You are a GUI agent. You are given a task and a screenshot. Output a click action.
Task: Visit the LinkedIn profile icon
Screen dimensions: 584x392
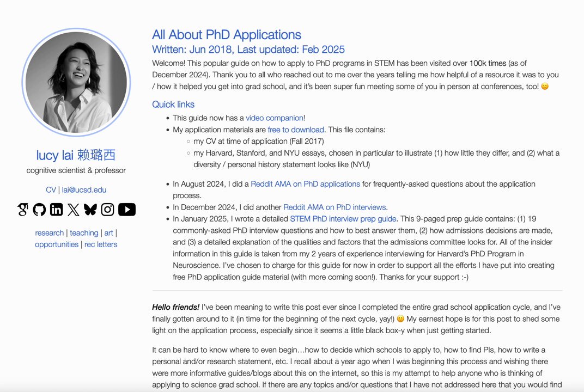click(56, 210)
